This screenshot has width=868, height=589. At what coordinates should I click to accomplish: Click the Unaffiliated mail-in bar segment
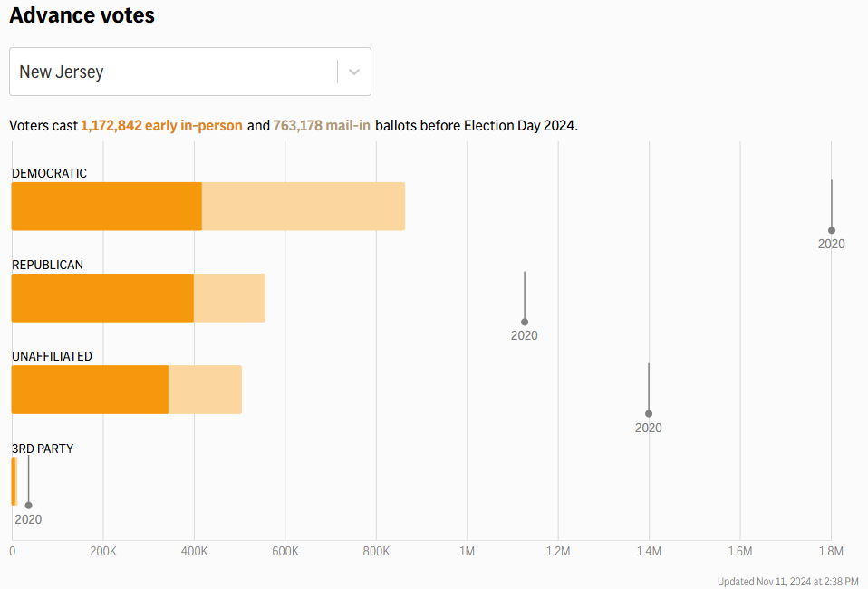point(205,390)
